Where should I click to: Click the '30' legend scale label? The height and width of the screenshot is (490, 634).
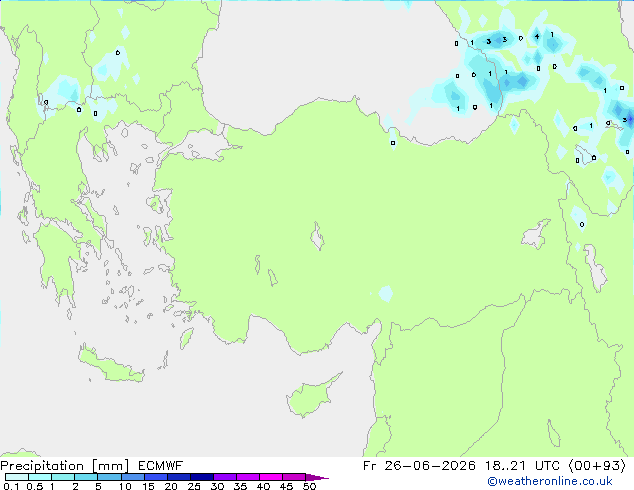(x=217, y=486)
